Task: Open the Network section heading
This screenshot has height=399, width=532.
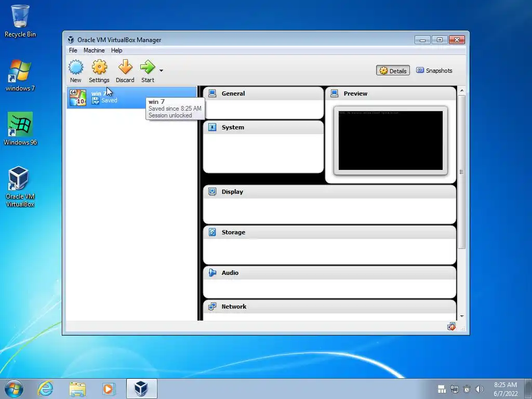Action: [234, 307]
